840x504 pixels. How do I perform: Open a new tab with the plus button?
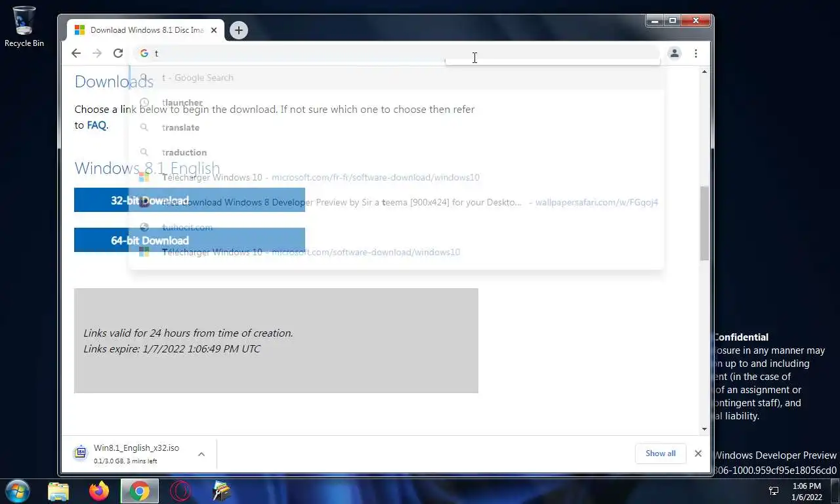(239, 30)
